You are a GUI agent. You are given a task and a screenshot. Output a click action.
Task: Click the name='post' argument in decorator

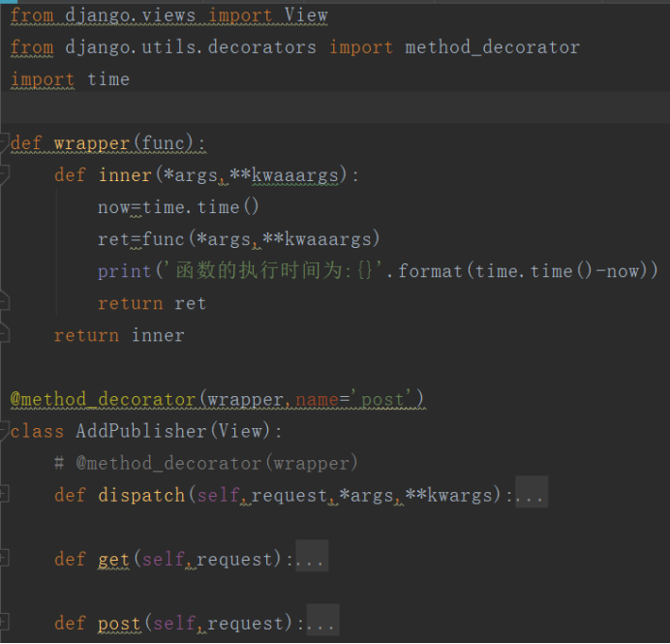(359, 399)
